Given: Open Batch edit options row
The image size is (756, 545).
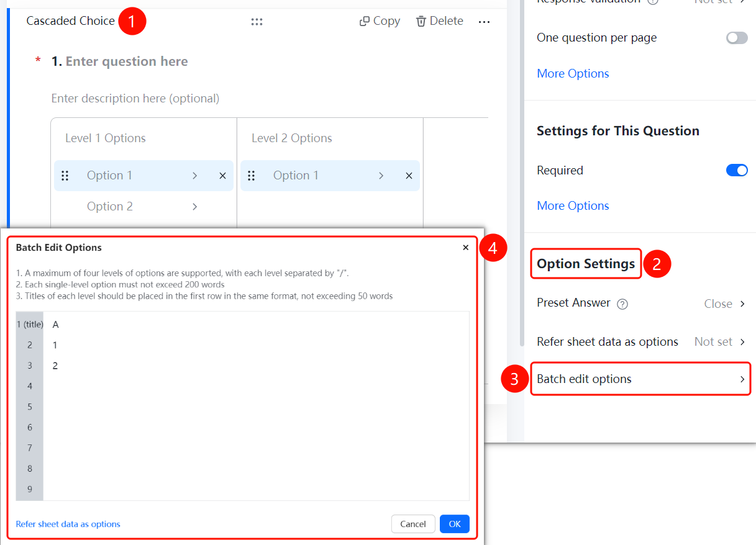Looking at the screenshot, I should coord(640,379).
